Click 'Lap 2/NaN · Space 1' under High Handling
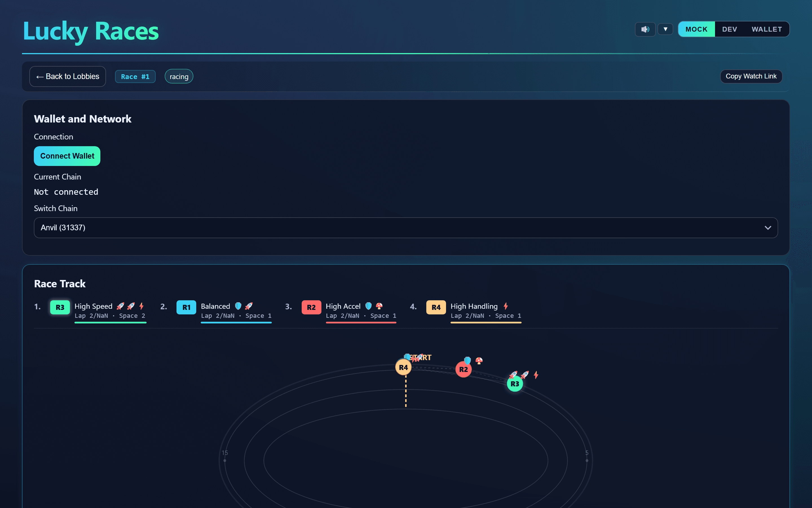 (x=486, y=316)
